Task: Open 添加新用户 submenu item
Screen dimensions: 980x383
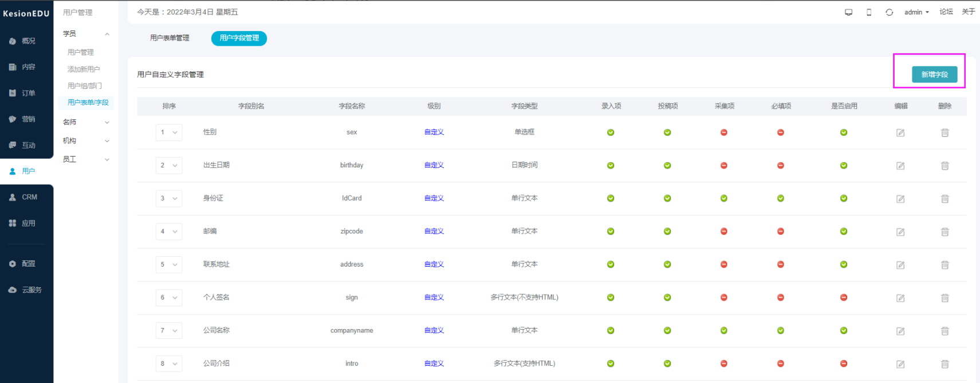Action: pos(84,69)
